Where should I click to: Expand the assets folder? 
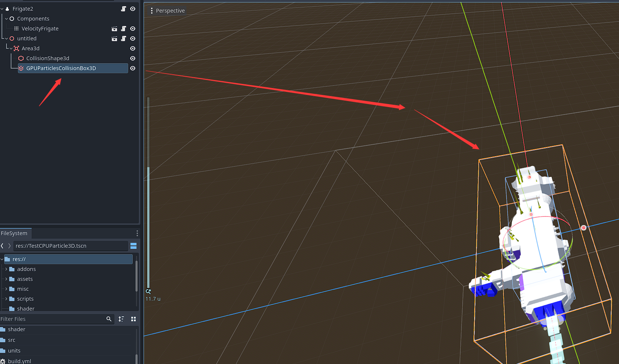pos(6,279)
